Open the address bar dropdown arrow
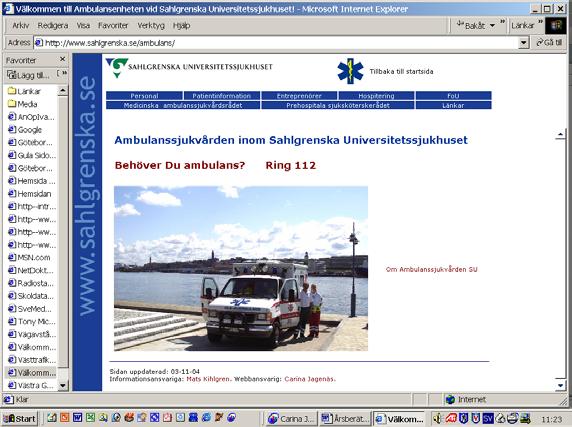572x427 pixels. [523, 43]
